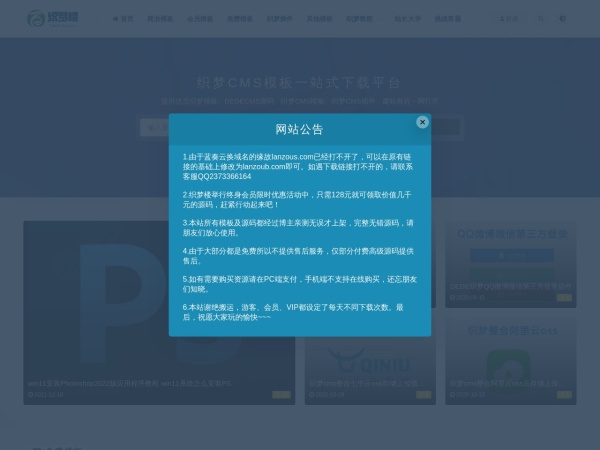Click the 2020-10-29 date on 七牛云 card
The width and height of the screenshot is (600, 450).
click(326, 395)
